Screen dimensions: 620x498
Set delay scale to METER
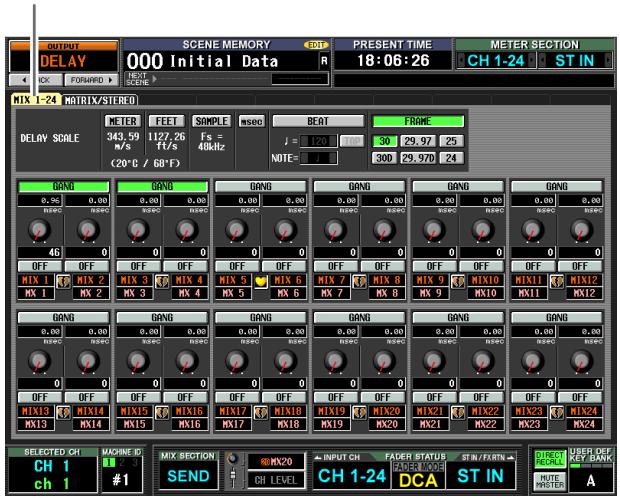123,121
